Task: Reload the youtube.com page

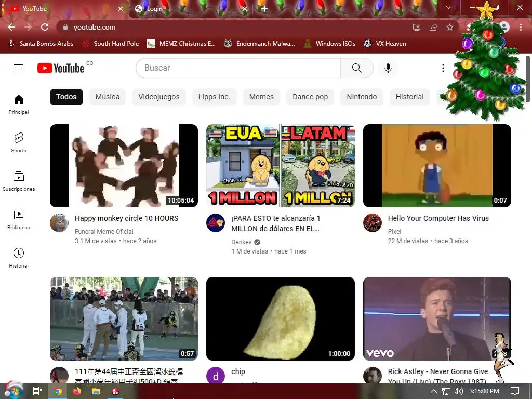Action: pyautogui.click(x=45, y=27)
